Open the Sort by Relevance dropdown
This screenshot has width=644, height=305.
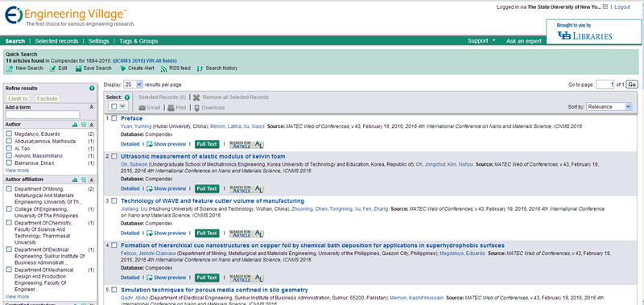tap(609, 106)
